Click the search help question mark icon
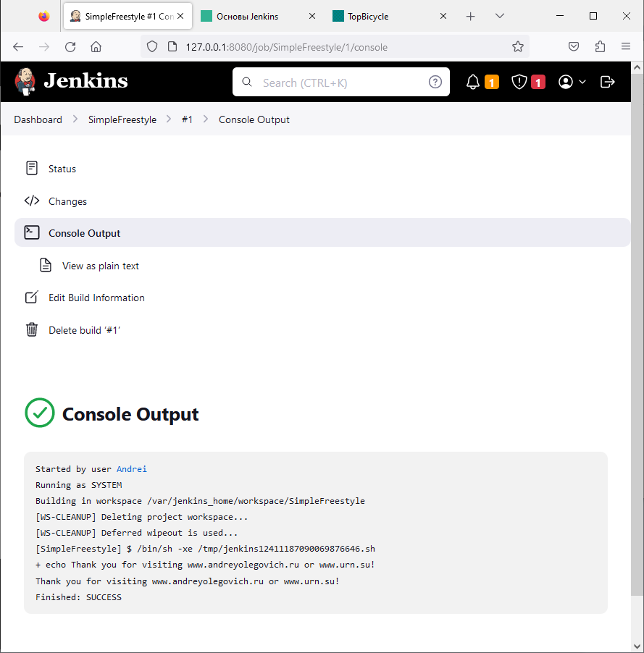 click(435, 82)
